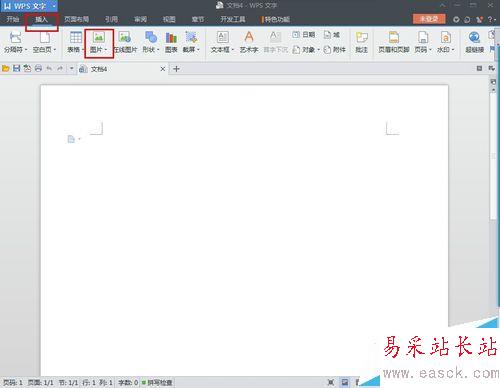The width and height of the screenshot is (500, 388).
Task: Expand the 对象 dropdown arrow
Action: tap(318, 50)
